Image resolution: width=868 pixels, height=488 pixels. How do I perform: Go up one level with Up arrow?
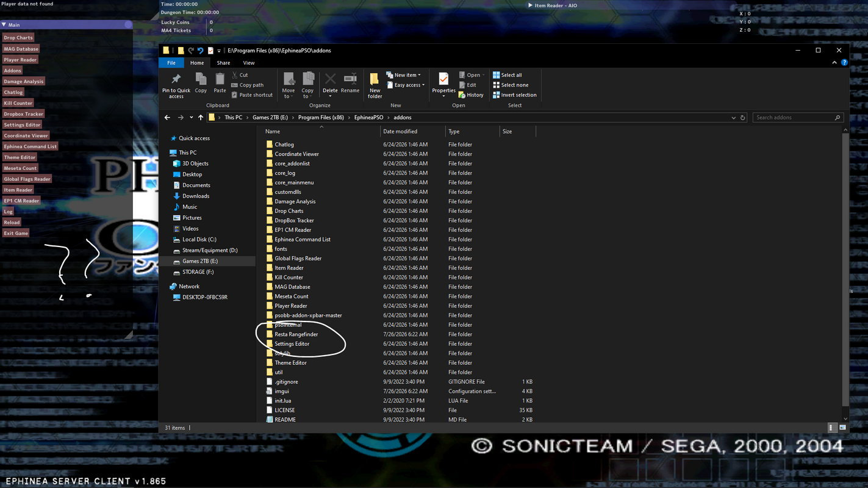click(201, 118)
